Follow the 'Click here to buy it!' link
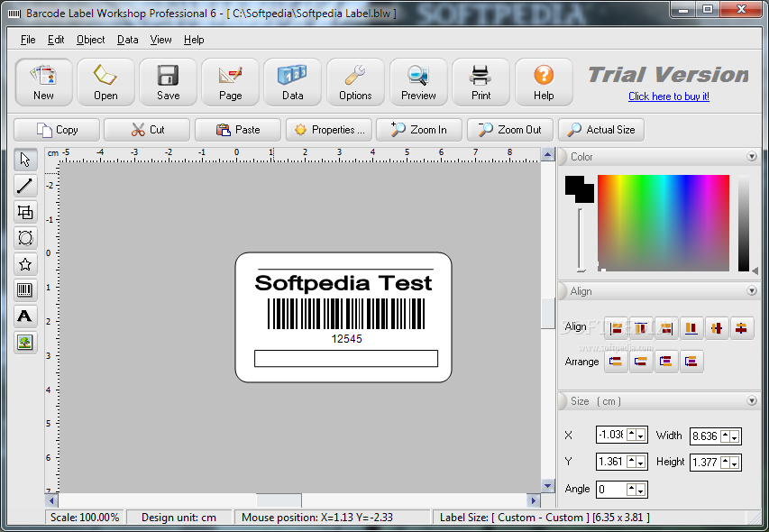 (x=668, y=96)
